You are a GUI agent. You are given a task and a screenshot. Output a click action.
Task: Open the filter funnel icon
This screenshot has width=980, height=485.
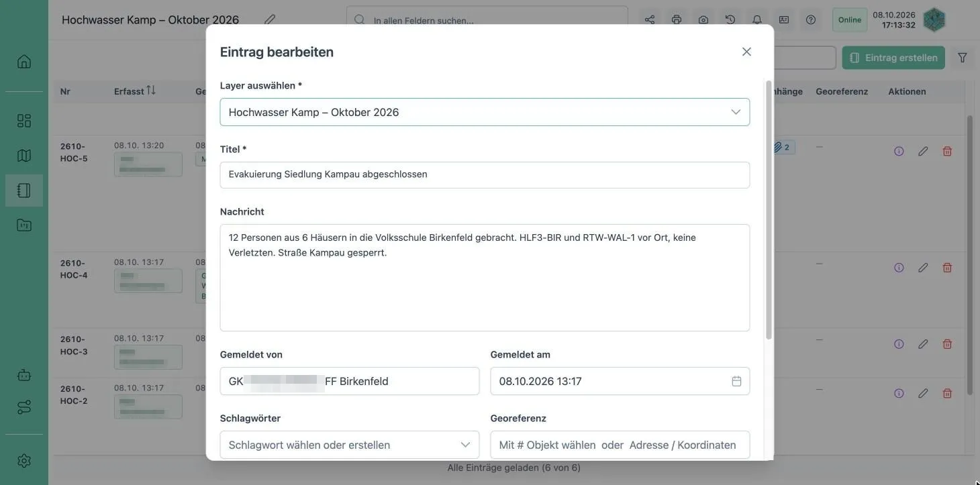tap(963, 58)
